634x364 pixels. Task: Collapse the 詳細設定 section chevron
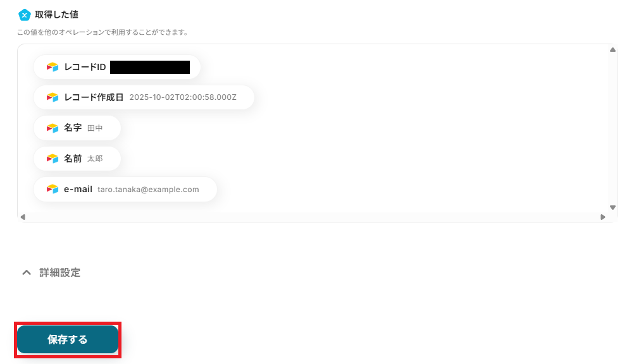(27, 273)
